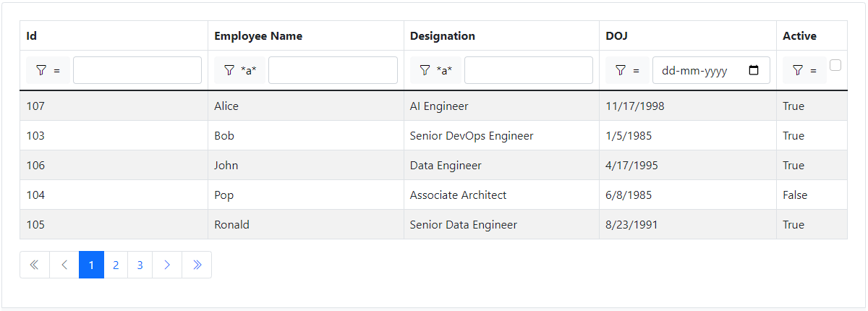Go to the next page

point(167,265)
